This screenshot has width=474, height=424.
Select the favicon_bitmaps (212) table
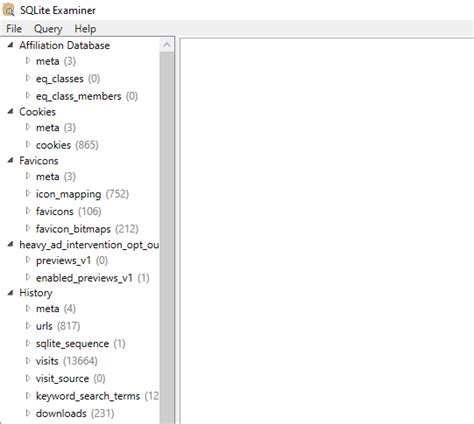click(x=87, y=229)
